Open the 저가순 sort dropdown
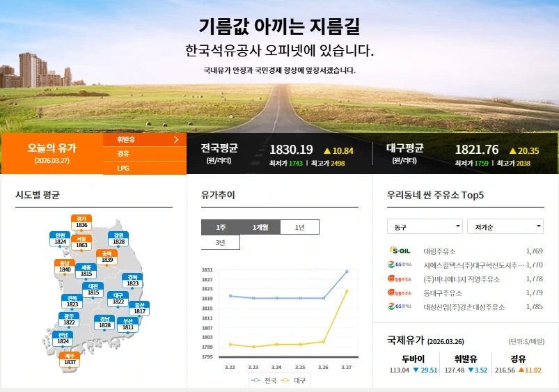Screen dimensions: 559x392 click(x=505, y=226)
